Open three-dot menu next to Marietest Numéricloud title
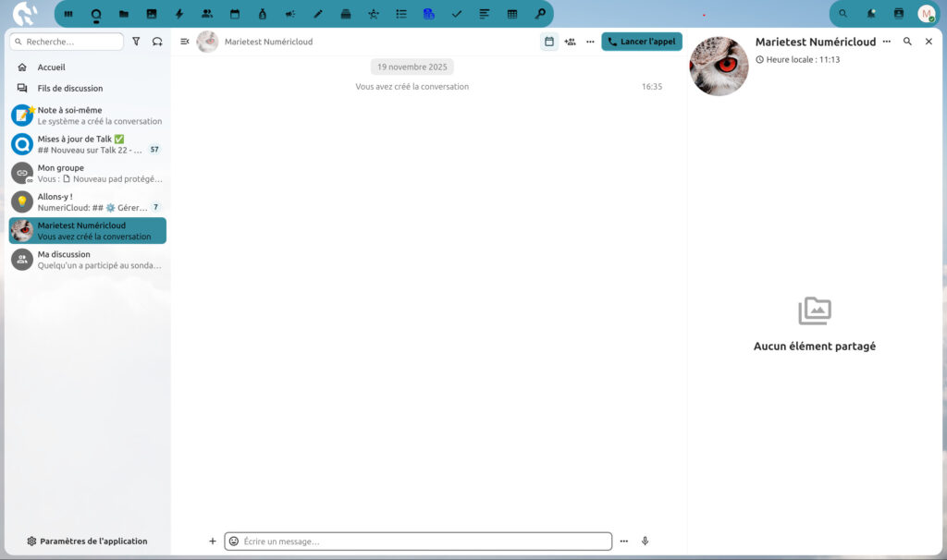947x560 pixels. click(887, 42)
